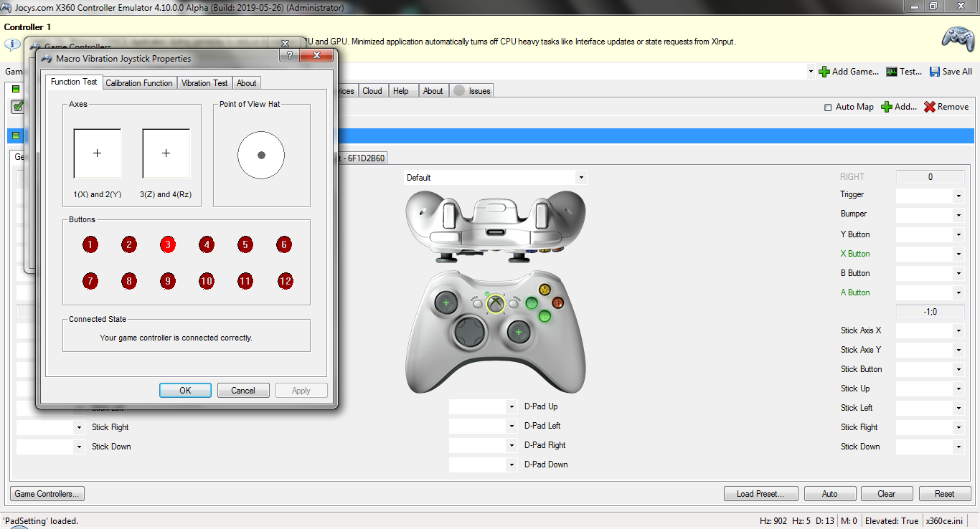Click the Xbox Guide button on controller image
980x529 pixels.
(496, 304)
